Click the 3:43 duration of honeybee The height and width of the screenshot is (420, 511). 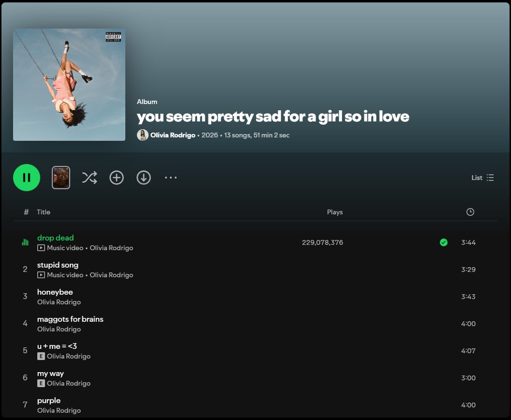pos(468,297)
